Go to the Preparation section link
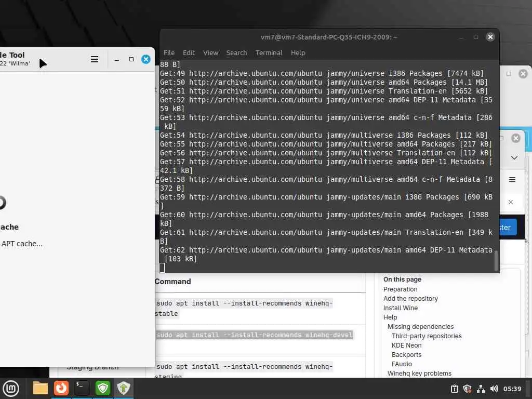Image resolution: width=532 pixels, height=399 pixels. click(x=401, y=289)
